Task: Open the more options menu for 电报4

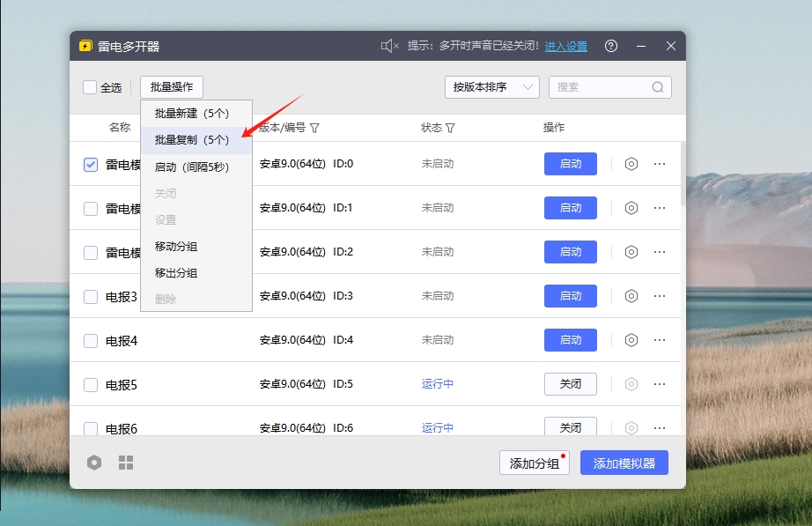Action: (660, 340)
